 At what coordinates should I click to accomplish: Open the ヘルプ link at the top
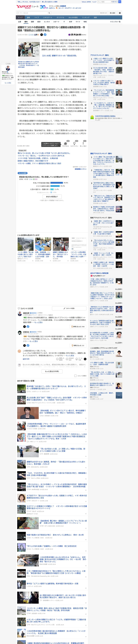pos(94,2)
